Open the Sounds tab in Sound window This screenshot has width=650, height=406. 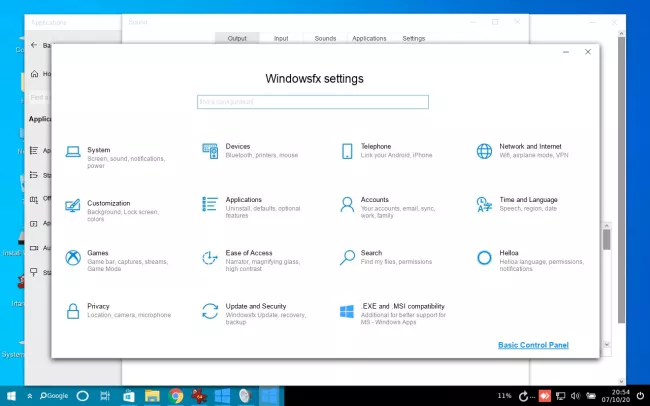[325, 38]
